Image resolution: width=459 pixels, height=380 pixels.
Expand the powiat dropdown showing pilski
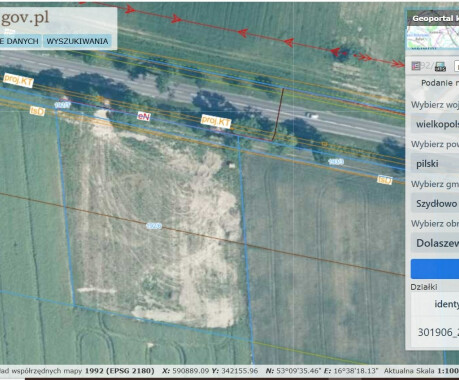tap(435, 164)
